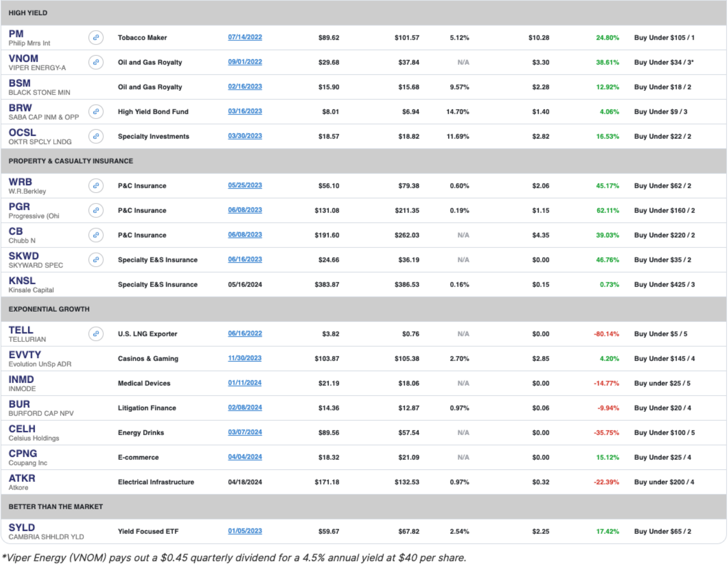The height and width of the screenshot is (567, 728).
Task: Open the 06/16/2023 date link for SKWD
Action: coord(245,259)
